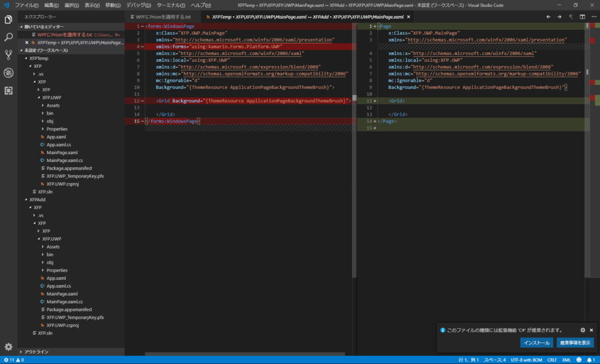Image resolution: width=600 pixels, height=364 pixels.
Task: Open the feedback smiley in status bar
Action: click(579, 360)
